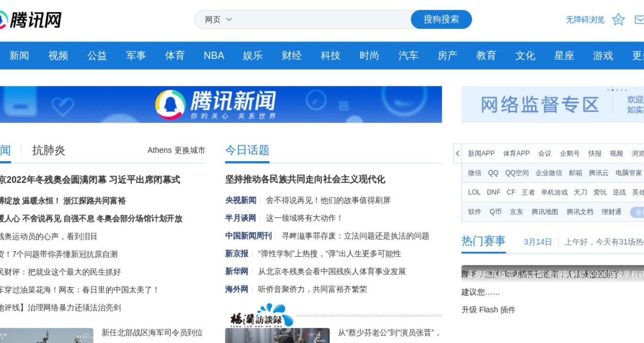Open the 理财通 link

(x=611, y=212)
